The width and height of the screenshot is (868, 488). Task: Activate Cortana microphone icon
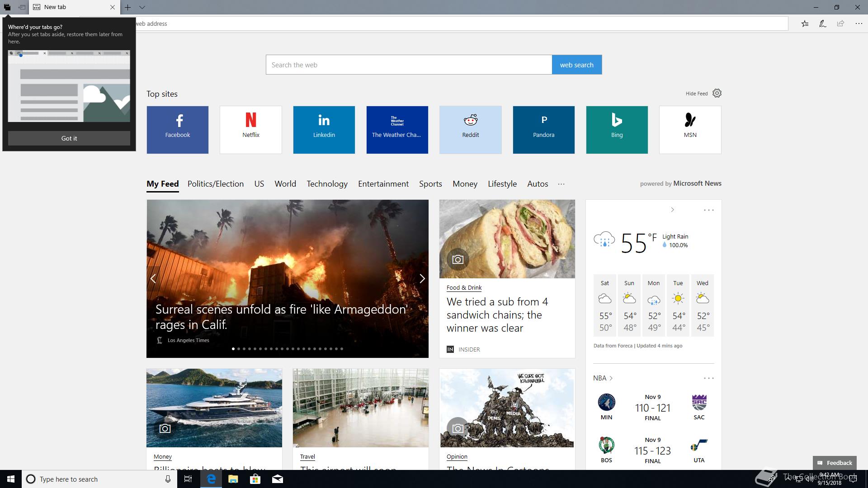point(168,479)
